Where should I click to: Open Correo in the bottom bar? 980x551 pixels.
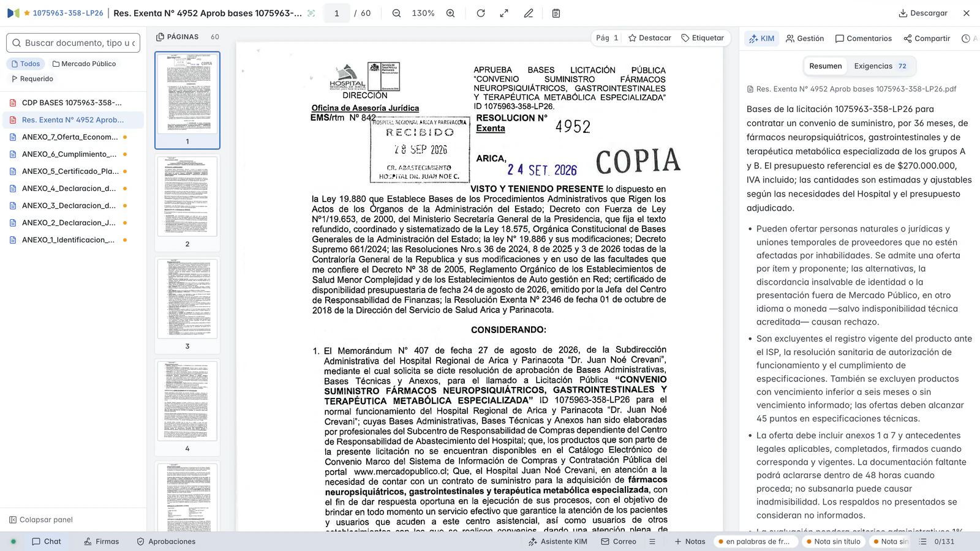coord(619,541)
